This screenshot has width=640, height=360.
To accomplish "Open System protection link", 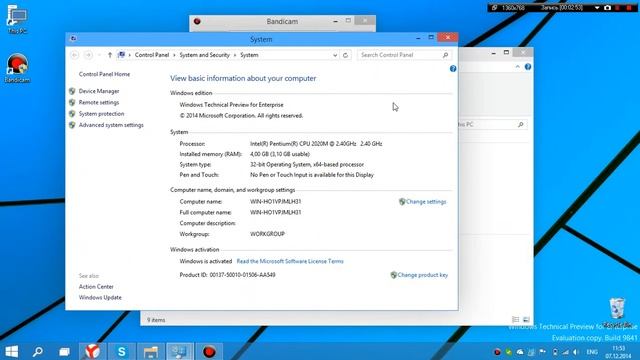I will click(101, 114).
